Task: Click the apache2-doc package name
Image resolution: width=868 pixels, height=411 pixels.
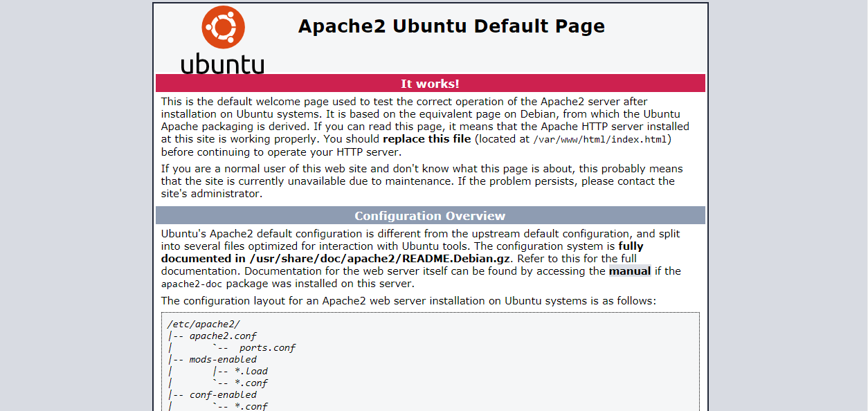Action: tap(192, 284)
